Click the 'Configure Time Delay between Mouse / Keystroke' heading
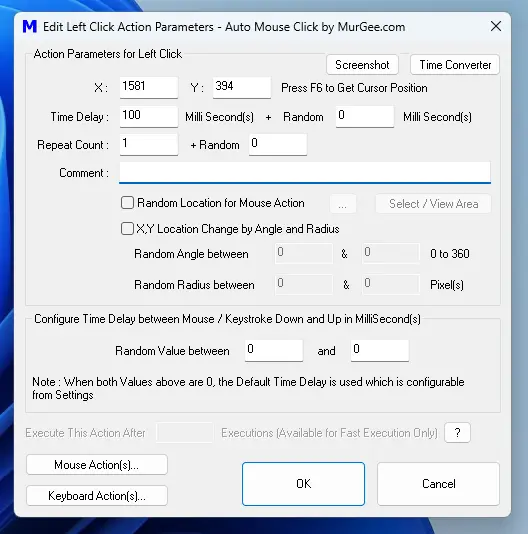528x534 pixels. [228, 319]
